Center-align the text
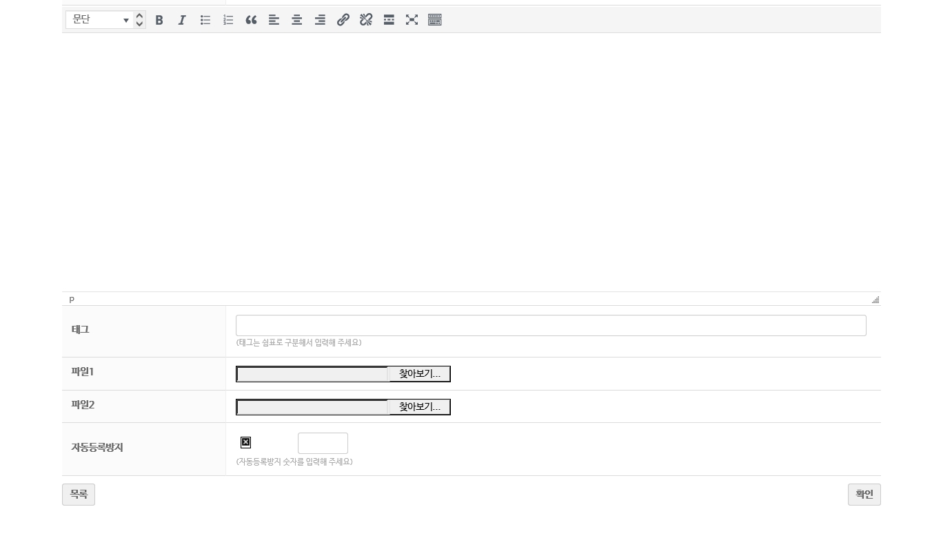The image size is (952, 560). coord(297,20)
